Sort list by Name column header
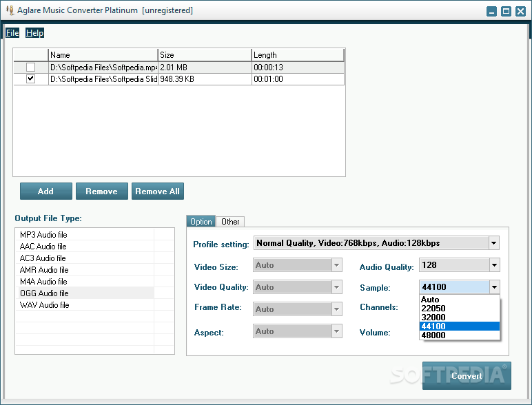 click(103, 55)
